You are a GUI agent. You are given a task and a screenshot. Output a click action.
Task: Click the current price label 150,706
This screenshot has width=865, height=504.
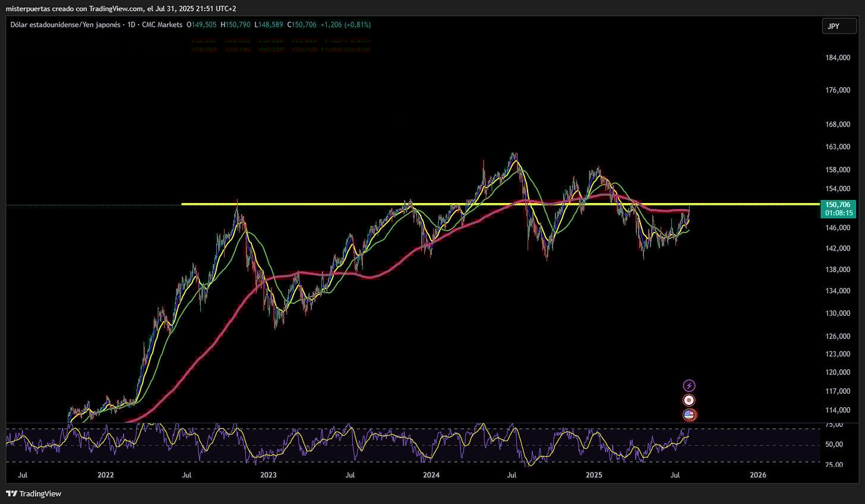tap(838, 205)
